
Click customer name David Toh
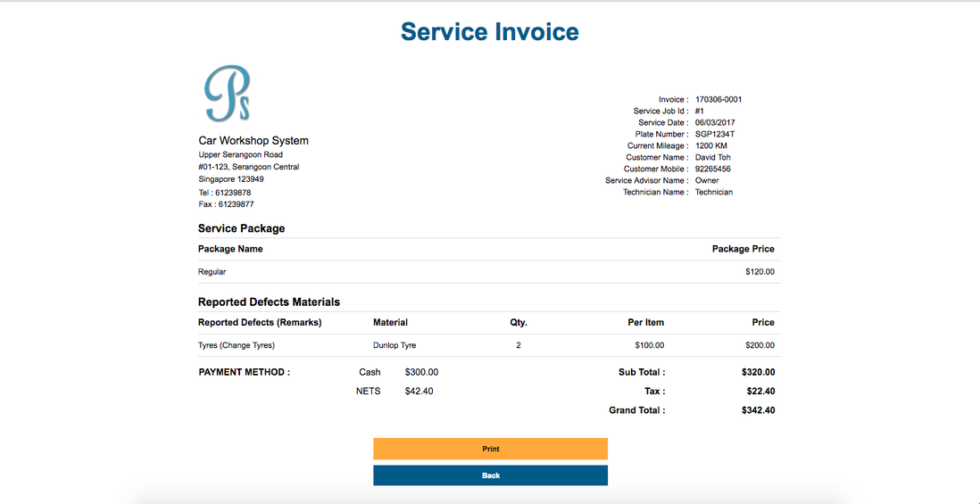[712, 158]
